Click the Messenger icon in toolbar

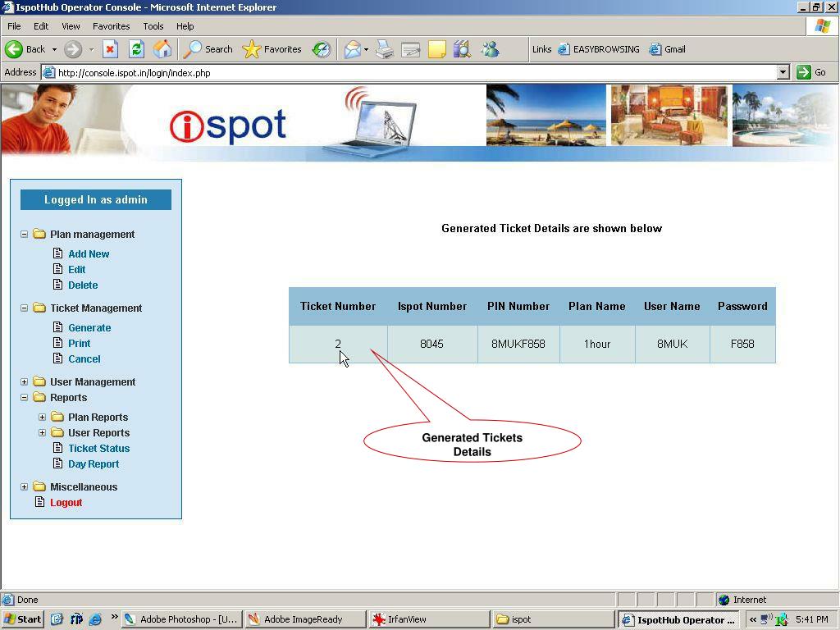pos(491,49)
